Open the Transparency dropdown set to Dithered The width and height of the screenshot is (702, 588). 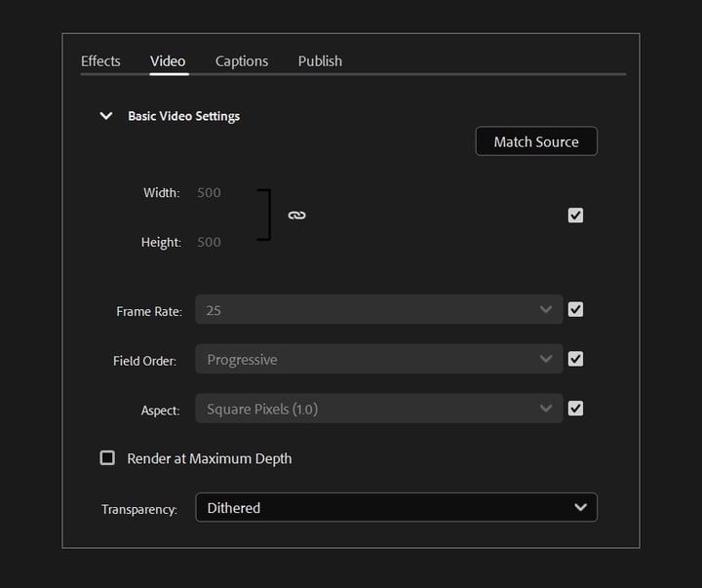coord(396,507)
